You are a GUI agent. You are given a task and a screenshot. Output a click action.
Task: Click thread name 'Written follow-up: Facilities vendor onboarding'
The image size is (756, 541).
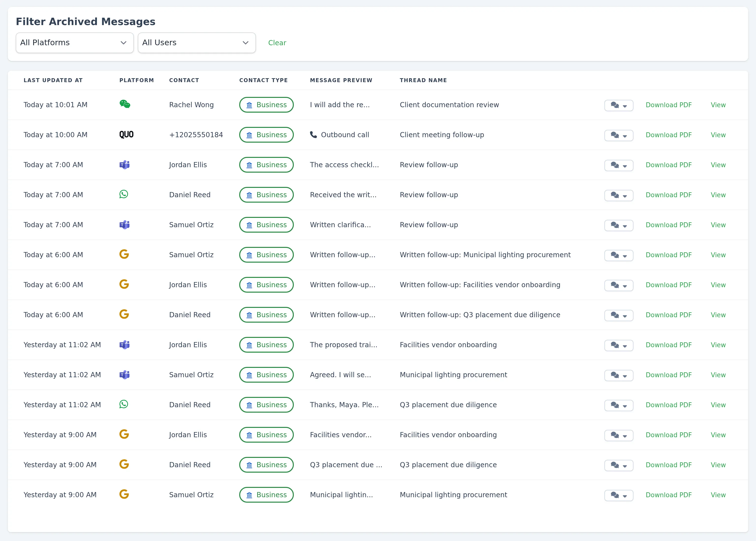coord(480,285)
